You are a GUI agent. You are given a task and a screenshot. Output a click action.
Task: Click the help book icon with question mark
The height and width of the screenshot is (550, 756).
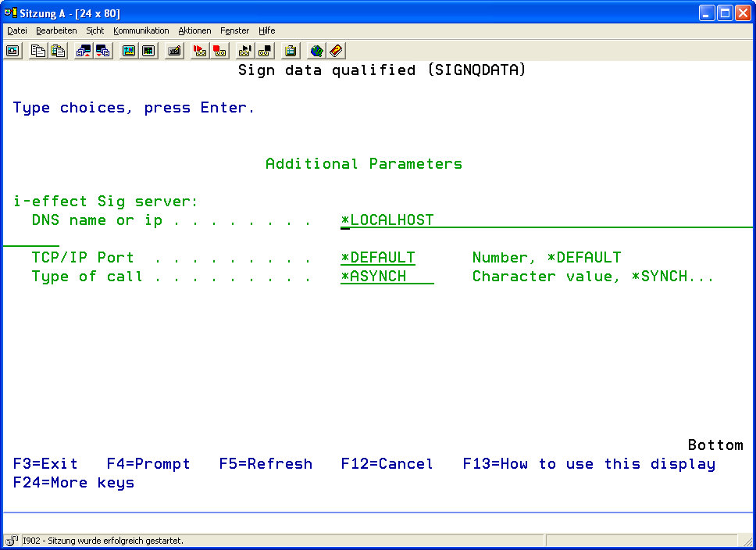336,51
